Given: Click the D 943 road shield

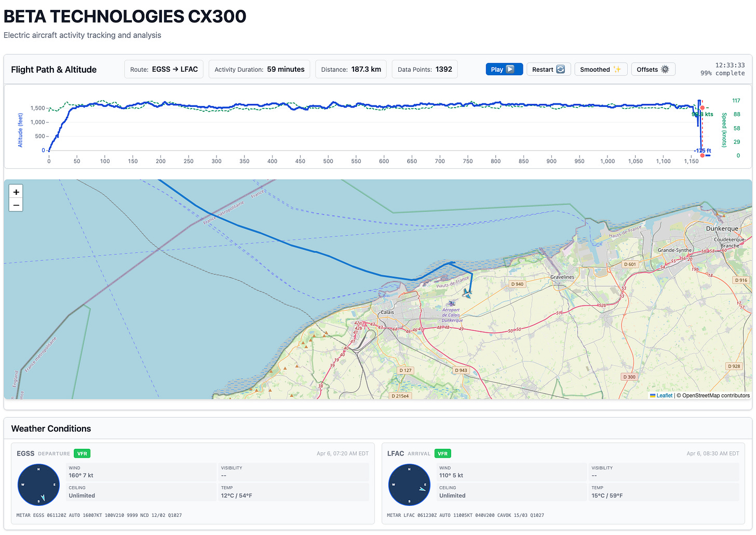Looking at the screenshot, I should [x=461, y=370].
